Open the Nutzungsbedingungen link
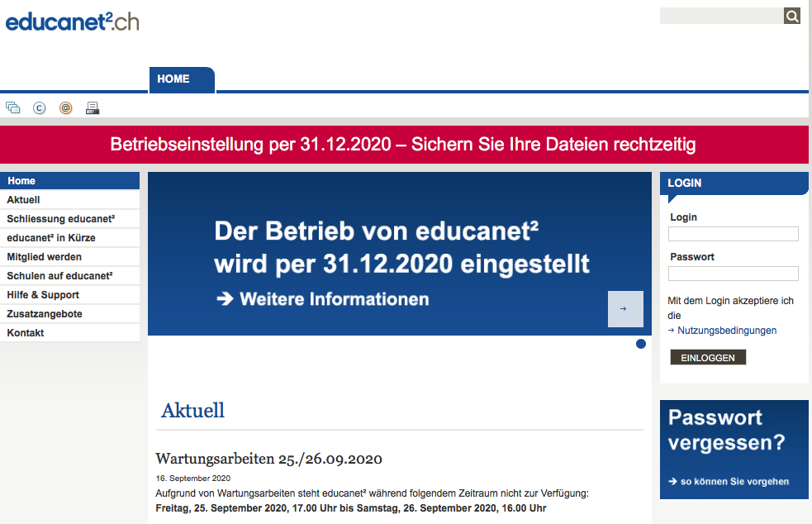This screenshot has width=812, height=524. 727,331
